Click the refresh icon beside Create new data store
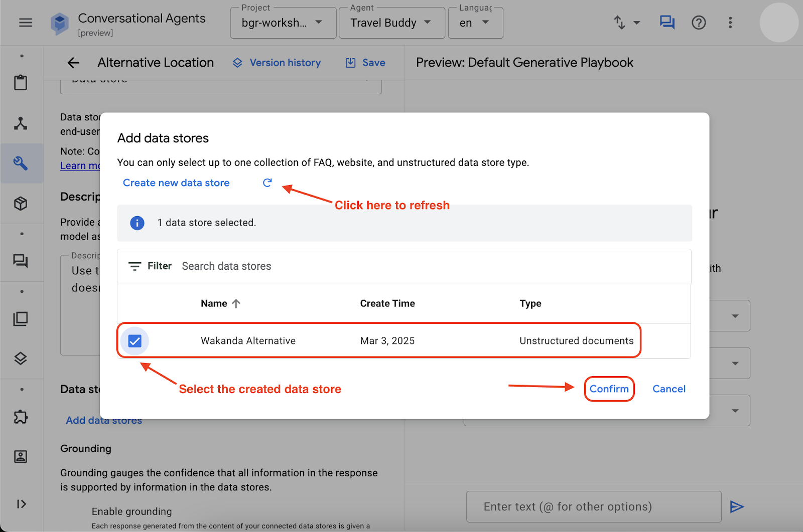The image size is (803, 532). coord(267,183)
